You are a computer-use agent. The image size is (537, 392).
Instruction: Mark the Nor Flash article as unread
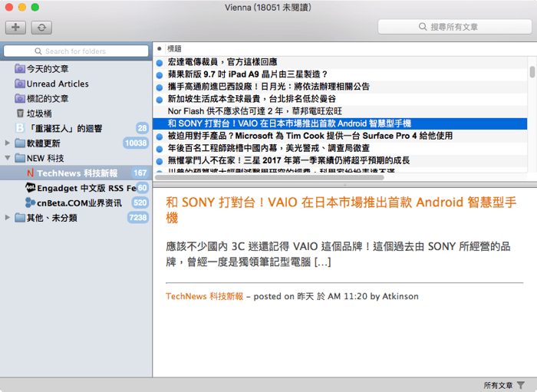tap(160, 111)
